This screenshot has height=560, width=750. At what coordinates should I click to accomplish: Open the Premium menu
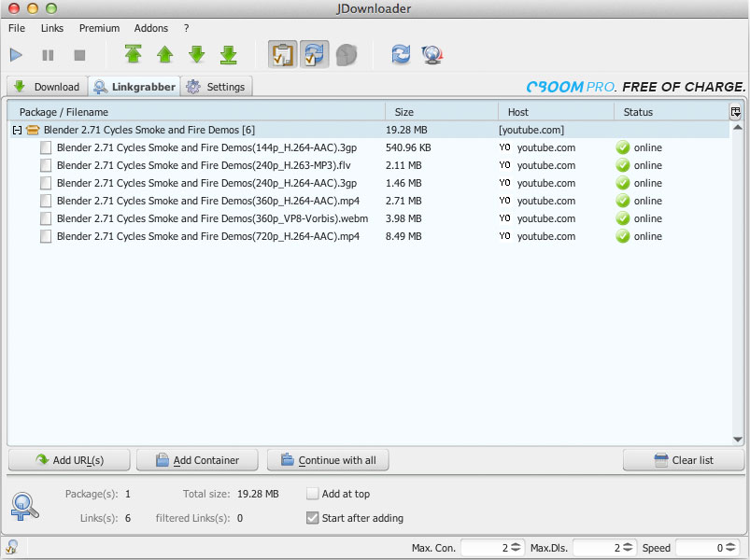pos(100,28)
